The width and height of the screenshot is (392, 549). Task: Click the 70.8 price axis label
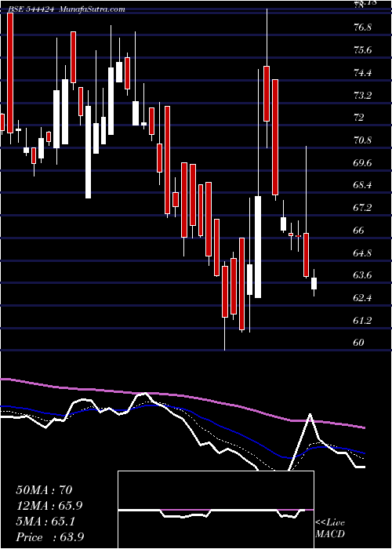(x=363, y=140)
